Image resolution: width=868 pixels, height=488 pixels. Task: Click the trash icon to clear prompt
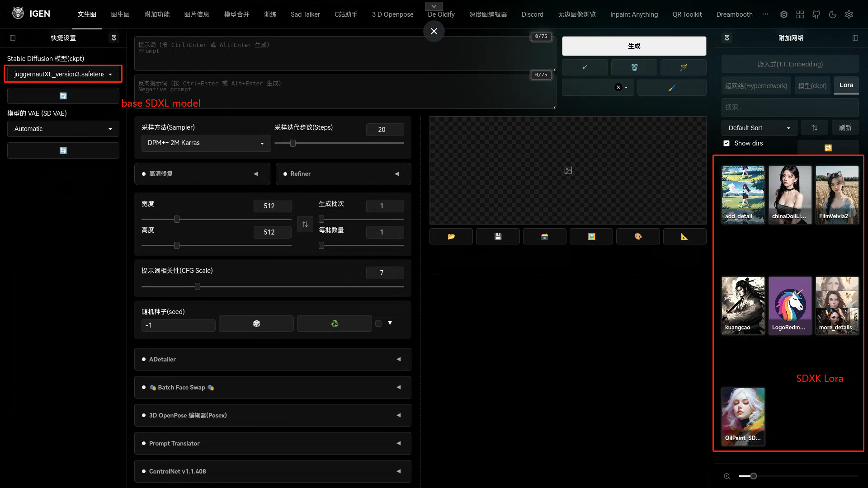634,67
